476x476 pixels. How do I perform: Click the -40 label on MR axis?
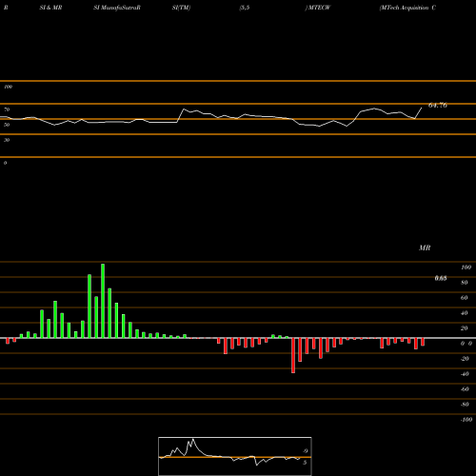coord(465,374)
